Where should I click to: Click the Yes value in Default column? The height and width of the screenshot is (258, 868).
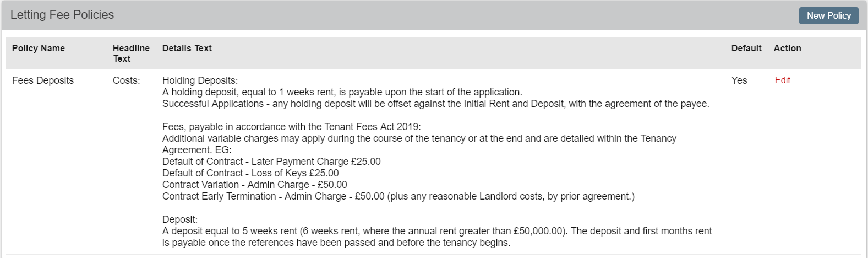(739, 80)
